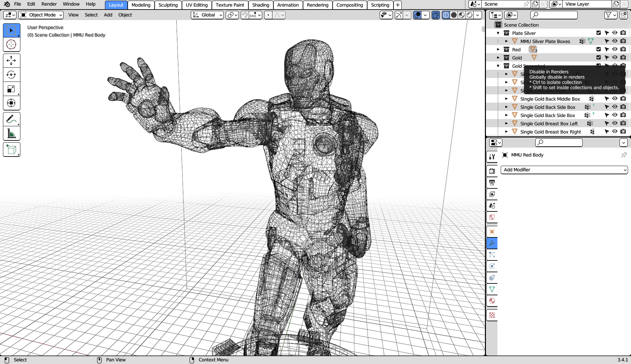Select the Measure tool
The image size is (631, 364).
coord(12,133)
